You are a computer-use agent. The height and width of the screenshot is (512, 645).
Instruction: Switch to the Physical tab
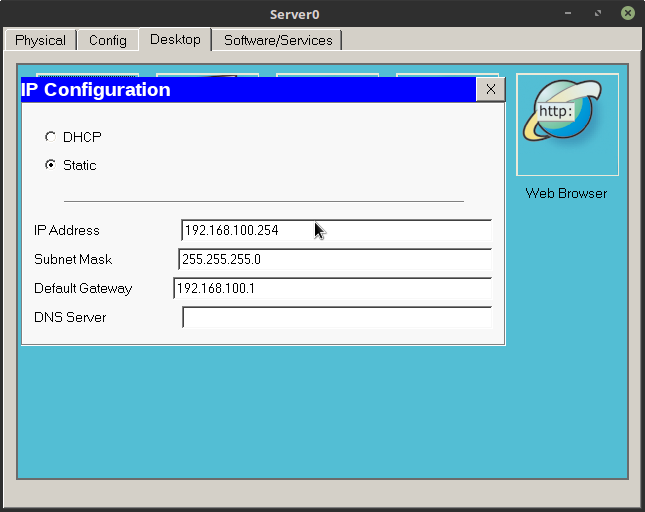click(40, 40)
